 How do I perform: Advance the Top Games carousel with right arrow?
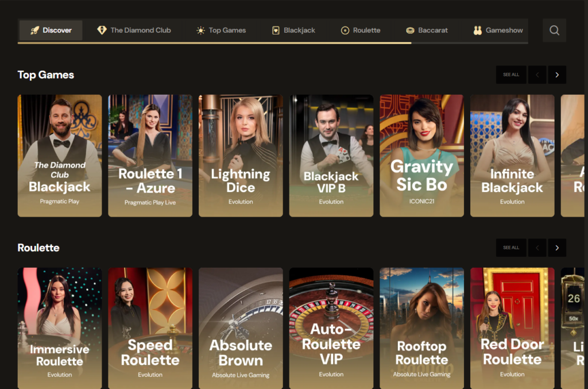pos(556,74)
